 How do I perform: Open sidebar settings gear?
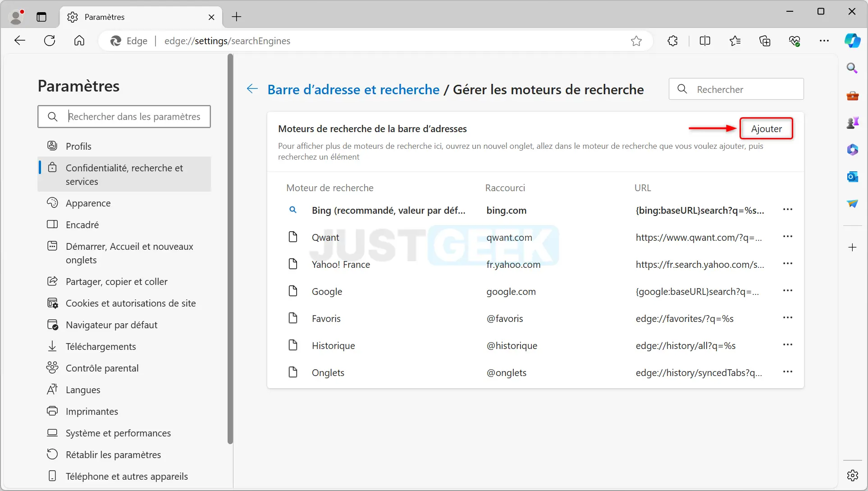pos(852,475)
